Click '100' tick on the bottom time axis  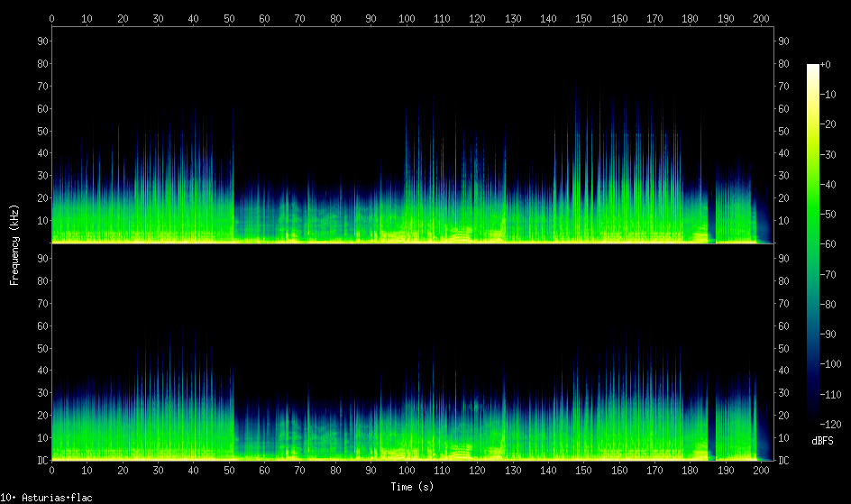(407, 471)
